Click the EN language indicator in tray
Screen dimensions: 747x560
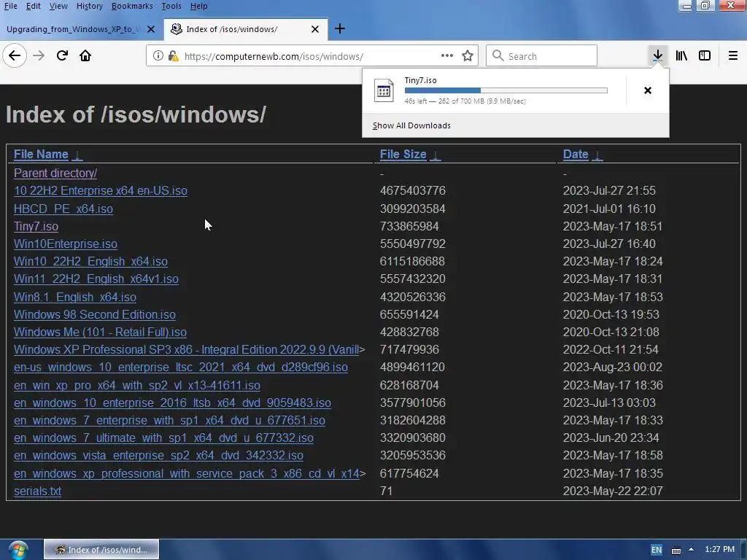click(x=657, y=550)
